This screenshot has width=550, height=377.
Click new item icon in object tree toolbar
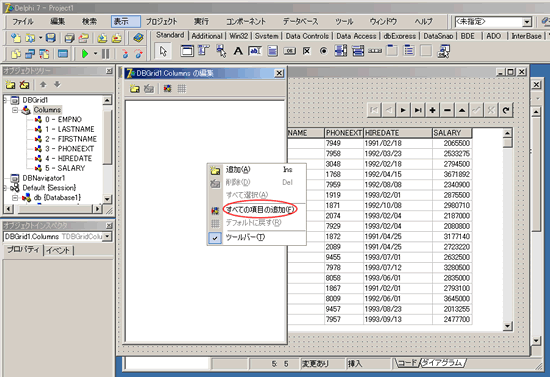[x=10, y=85]
